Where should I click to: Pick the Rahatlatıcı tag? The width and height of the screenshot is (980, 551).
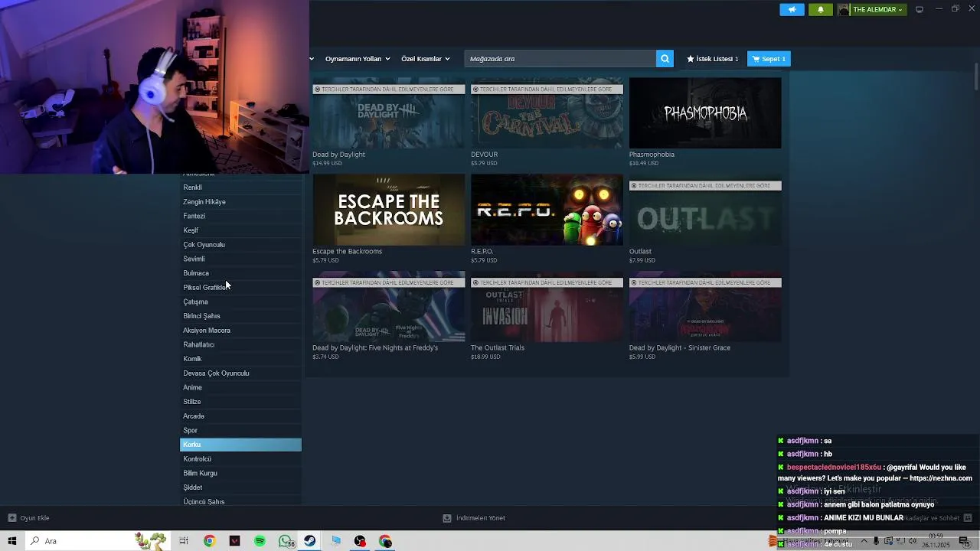pyautogui.click(x=240, y=344)
